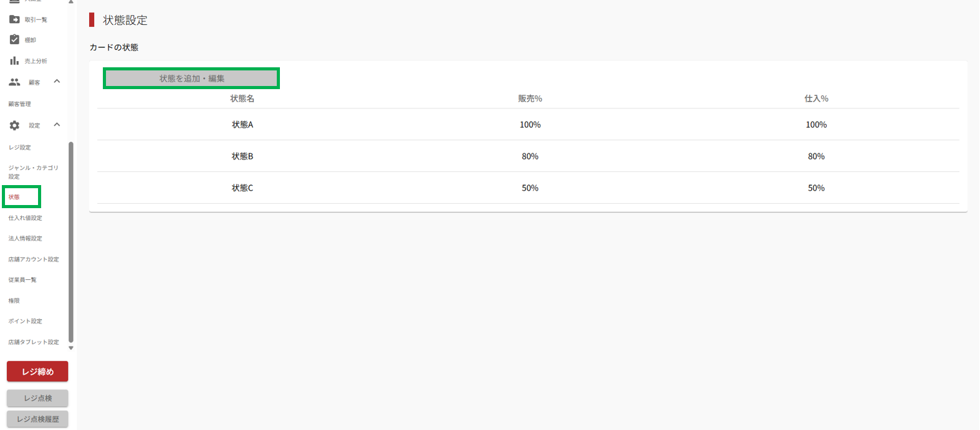Open 取引一覧 folder icon in sidebar

pos(14,20)
